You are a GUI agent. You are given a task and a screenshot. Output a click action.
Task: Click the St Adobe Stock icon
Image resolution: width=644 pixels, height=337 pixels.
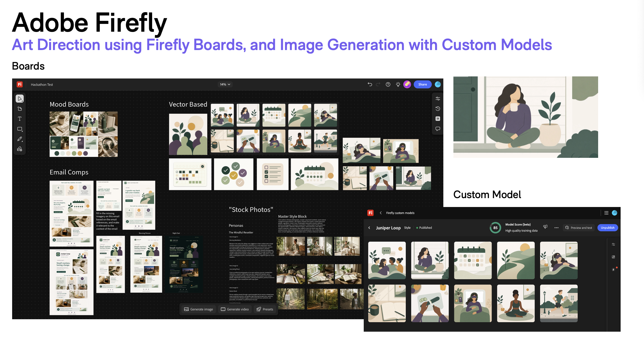(438, 119)
